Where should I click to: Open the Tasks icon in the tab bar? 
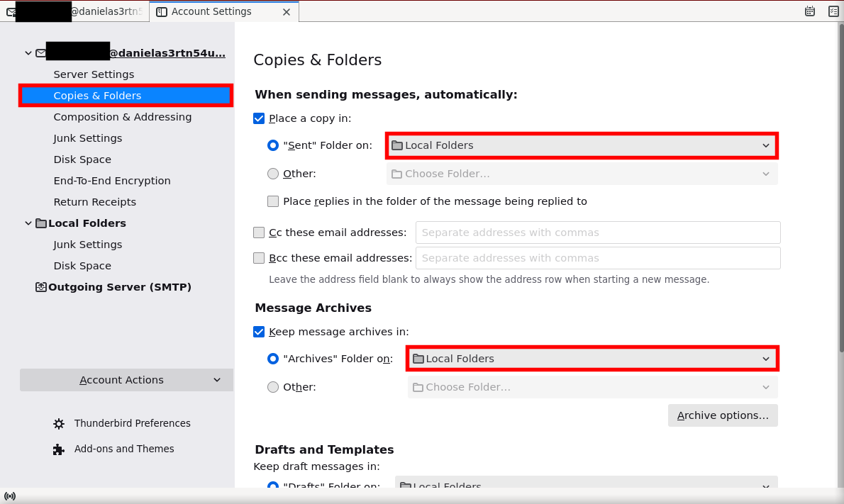tap(833, 11)
